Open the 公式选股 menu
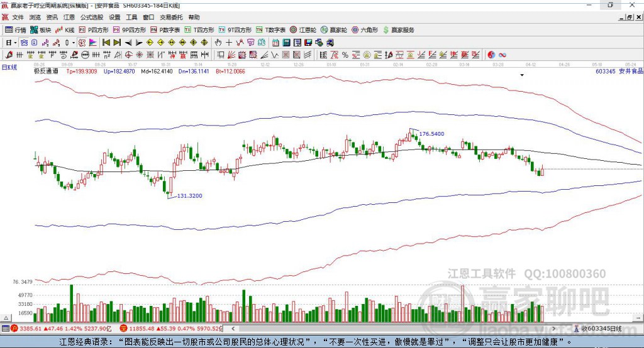Screen dimensions: 644x348 coord(92,17)
